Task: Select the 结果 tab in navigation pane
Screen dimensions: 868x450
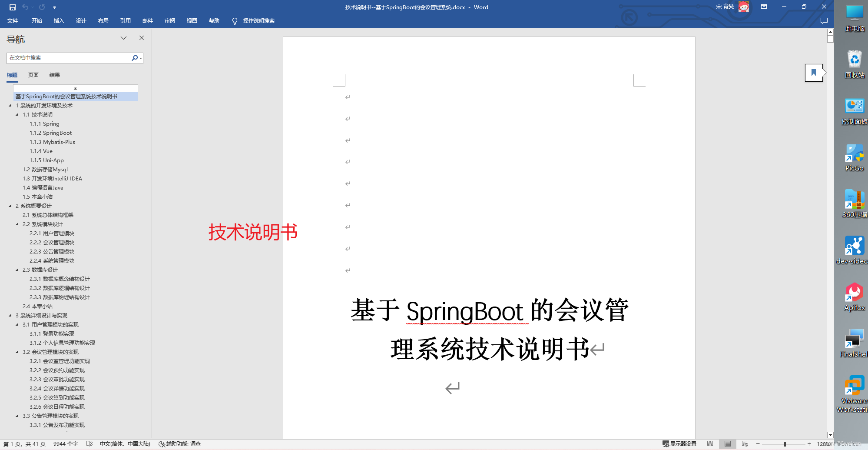Action: [x=55, y=75]
